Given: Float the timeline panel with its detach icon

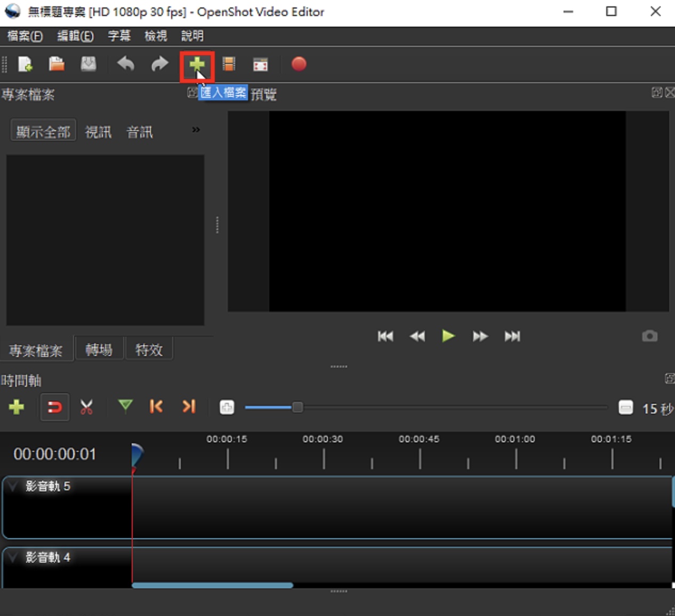Looking at the screenshot, I should (x=670, y=378).
